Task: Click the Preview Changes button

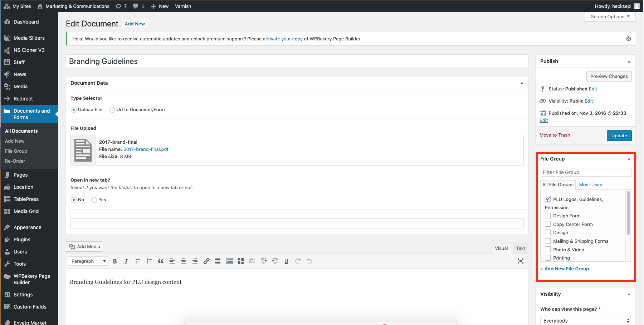Action: point(609,76)
